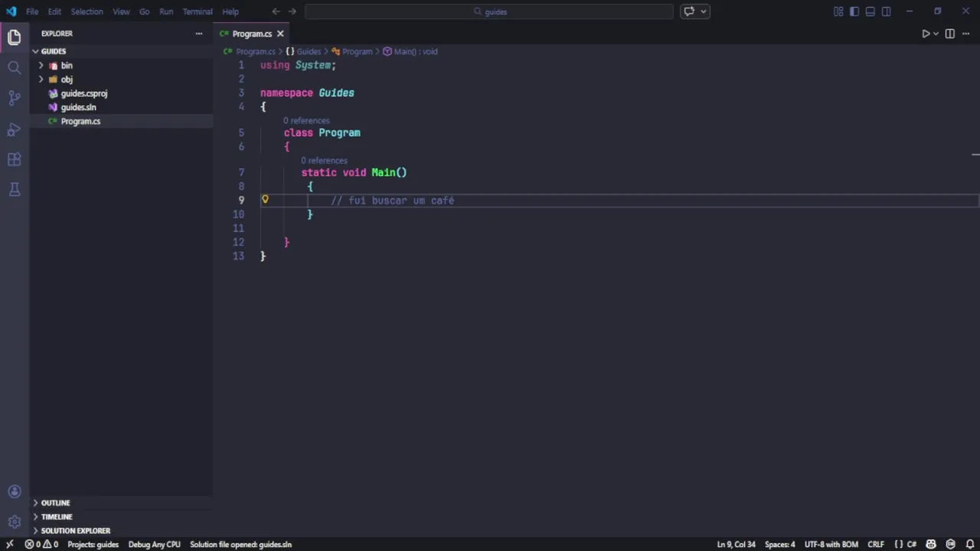Open the Source Control view
The width and height of the screenshot is (980, 551).
pyautogui.click(x=14, y=98)
